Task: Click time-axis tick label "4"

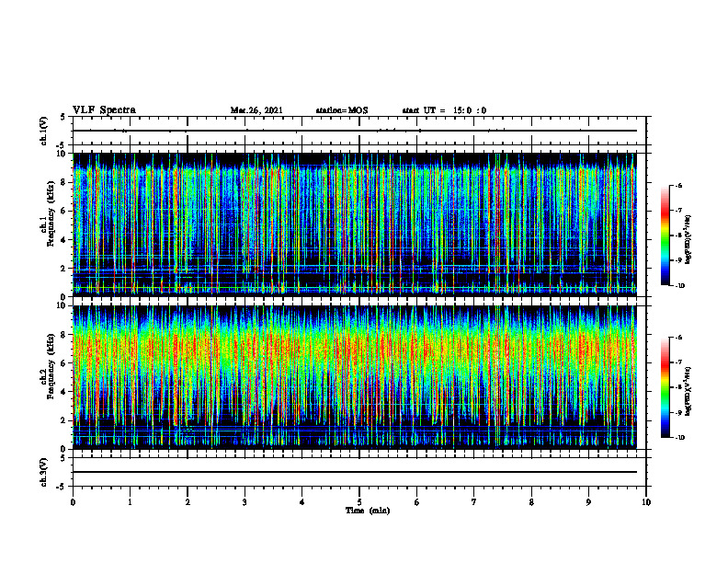Action: 302,502
